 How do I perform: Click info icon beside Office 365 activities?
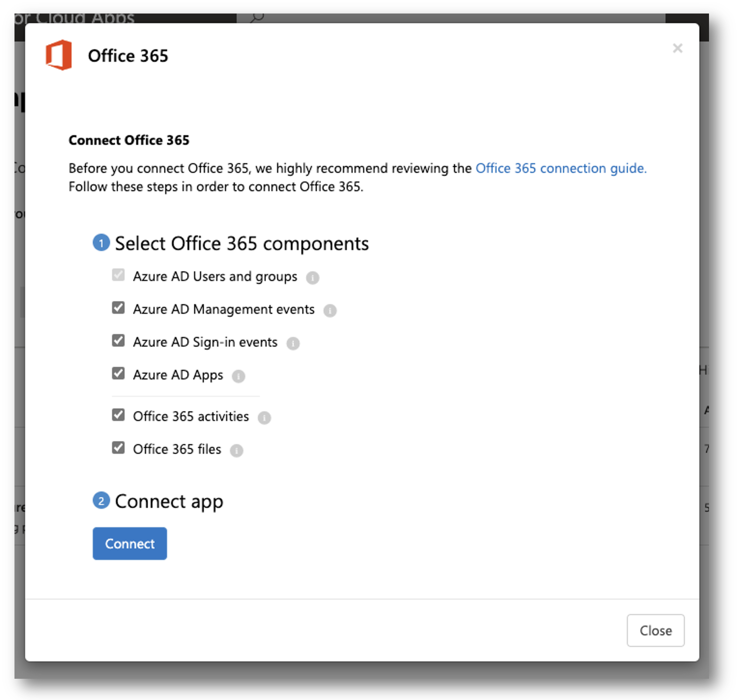coord(264,418)
